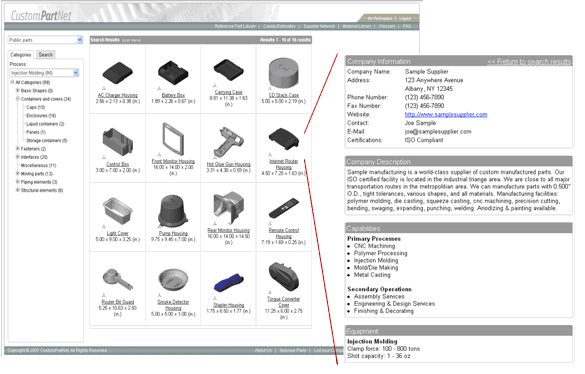Click the Sponsor Parts footer link
Screen dimensions: 585x374
(x=293, y=350)
